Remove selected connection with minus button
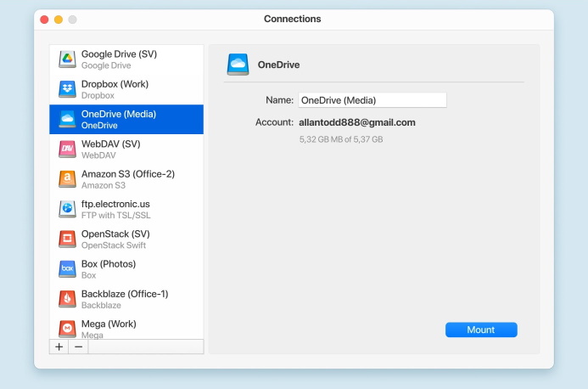This screenshot has width=588, height=389. [x=78, y=347]
